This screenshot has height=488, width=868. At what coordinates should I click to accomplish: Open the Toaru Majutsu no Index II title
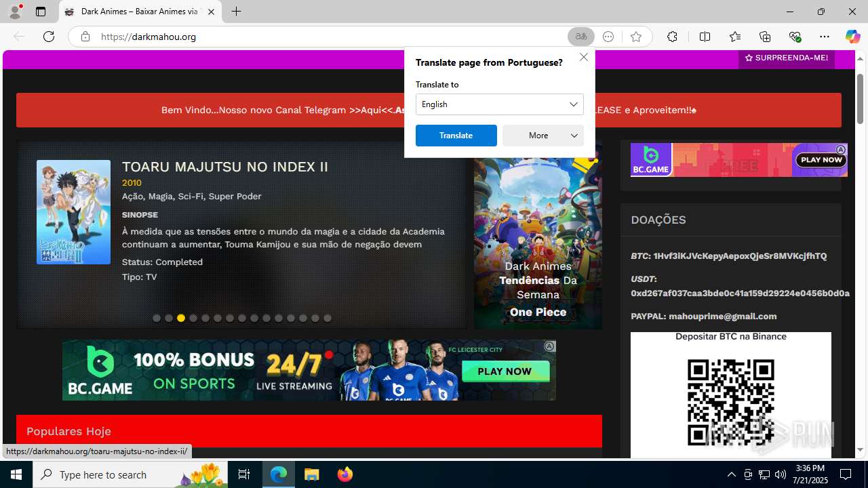pos(225,167)
